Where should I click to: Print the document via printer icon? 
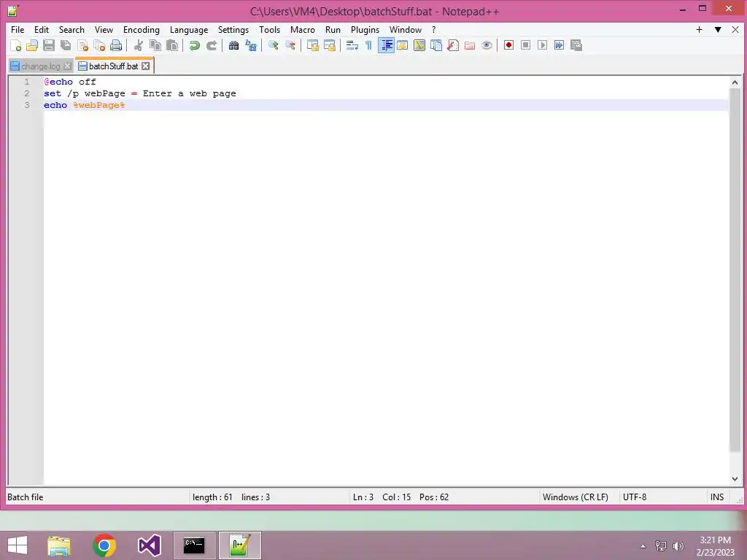coord(116,45)
